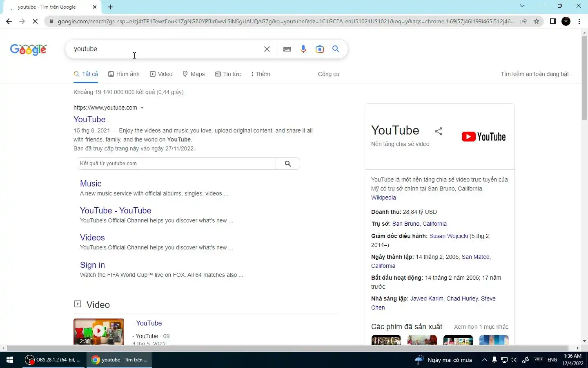
Task: Open the browser side panel icon
Action: [553, 21]
